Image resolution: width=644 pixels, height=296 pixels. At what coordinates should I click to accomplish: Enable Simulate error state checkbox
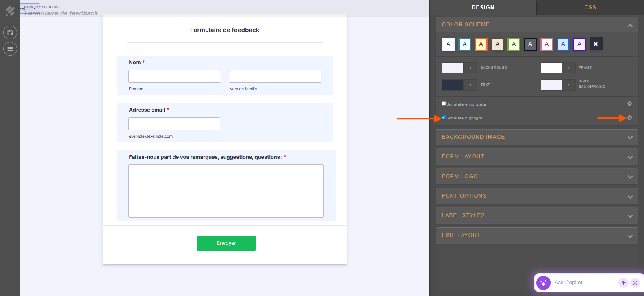coord(444,103)
